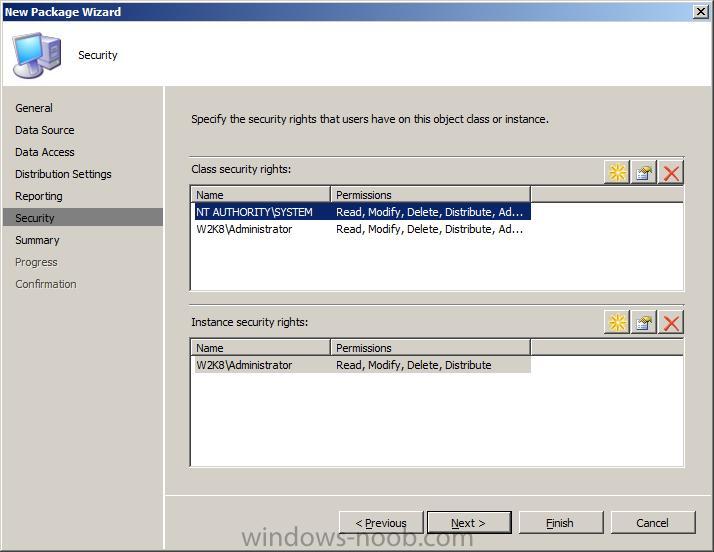The image size is (714, 552).
Task: Click the Next button
Action: [469, 522]
